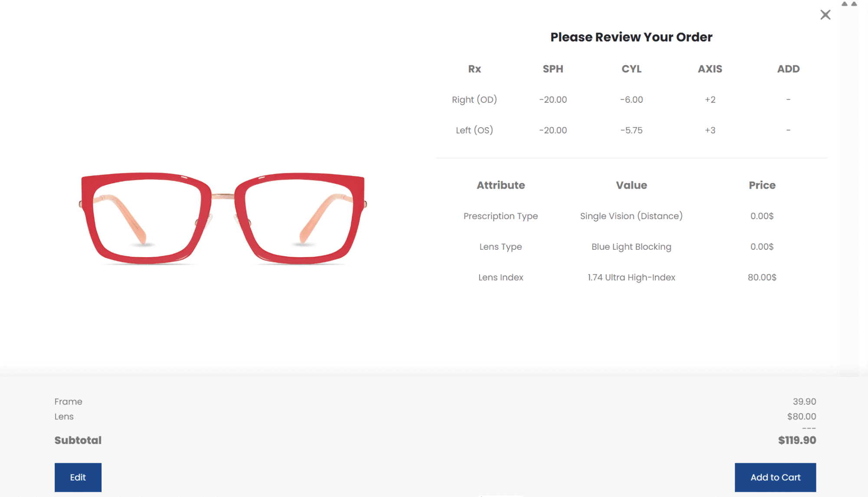
Task: Click the Single Vision (Distance) value
Action: click(631, 216)
